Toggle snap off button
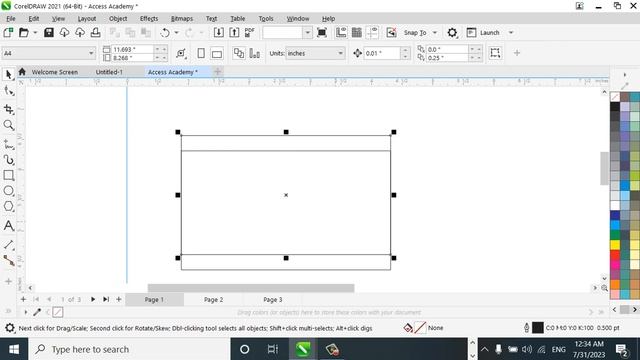 tap(391, 33)
